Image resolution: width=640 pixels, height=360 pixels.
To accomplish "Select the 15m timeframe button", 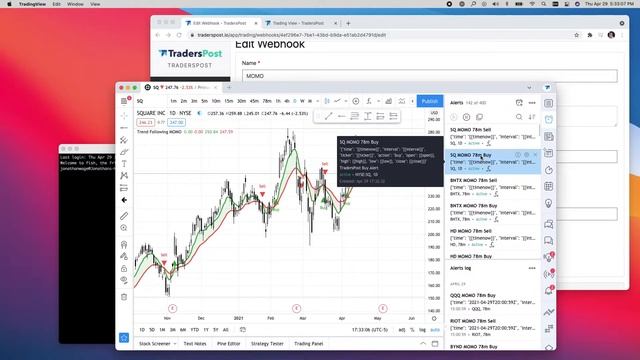I will click(x=229, y=101).
